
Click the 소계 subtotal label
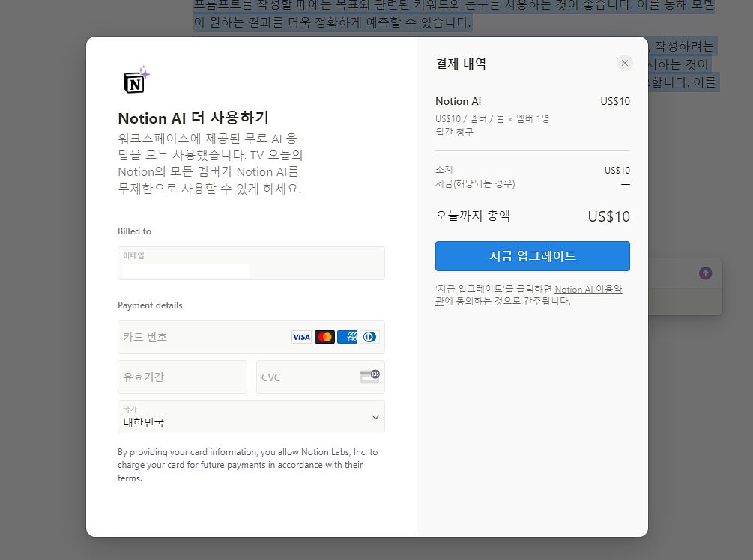(444, 170)
